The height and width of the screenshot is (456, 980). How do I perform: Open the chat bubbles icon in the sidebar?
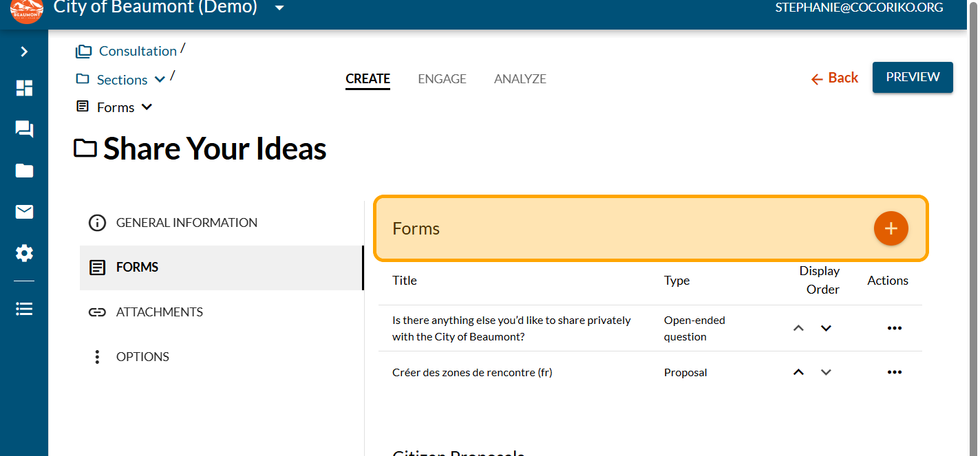[24, 129]
